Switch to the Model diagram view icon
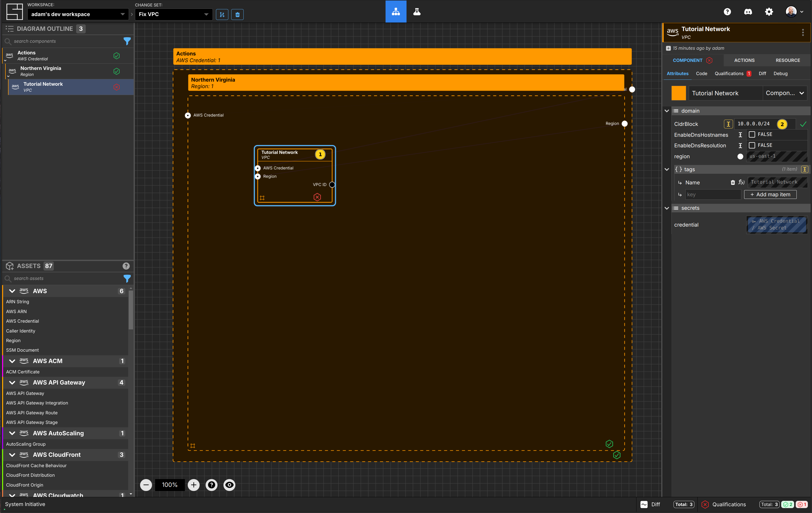812x513 pixels. 396,11
